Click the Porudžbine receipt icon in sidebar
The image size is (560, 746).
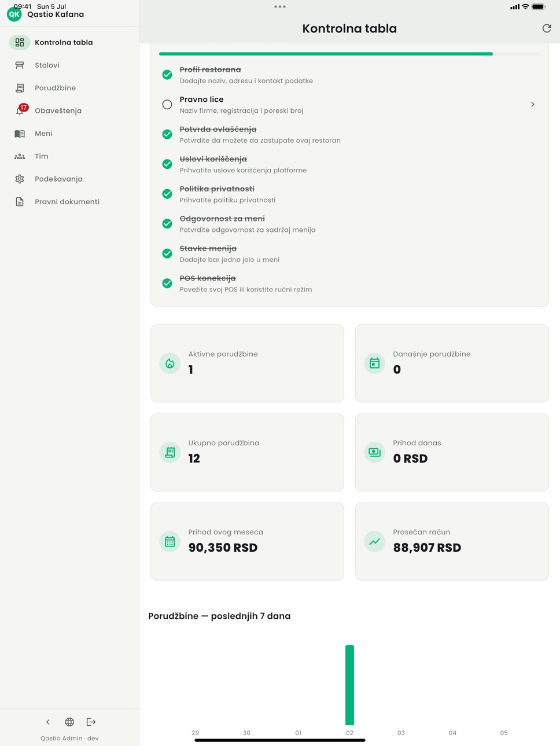[20, 88]
